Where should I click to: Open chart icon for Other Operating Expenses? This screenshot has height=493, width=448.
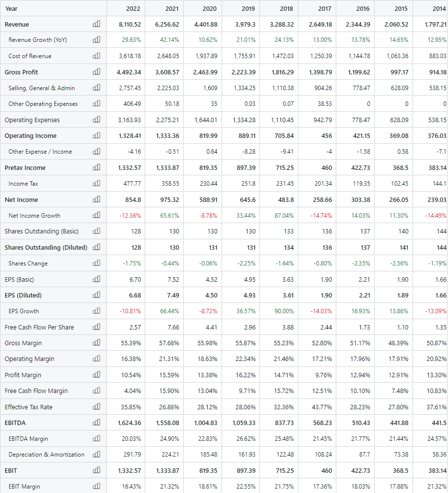[x=96, y=103]
